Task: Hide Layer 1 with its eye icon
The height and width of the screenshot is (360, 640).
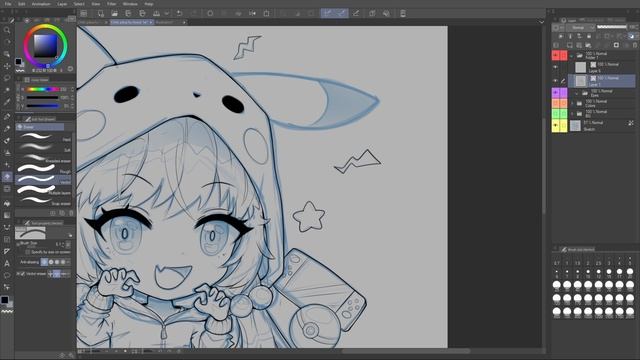Action: click(x=555, y=81)
